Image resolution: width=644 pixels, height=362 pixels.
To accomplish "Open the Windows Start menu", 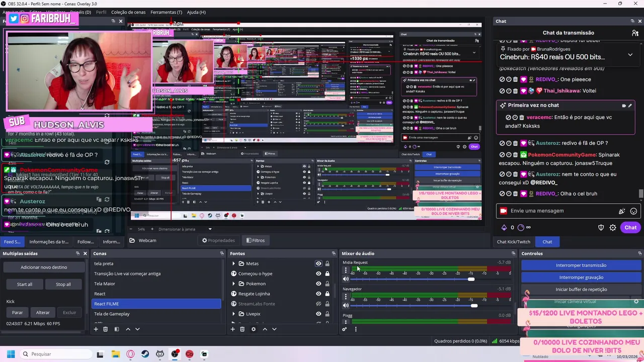I will click(x=11, y=354).
